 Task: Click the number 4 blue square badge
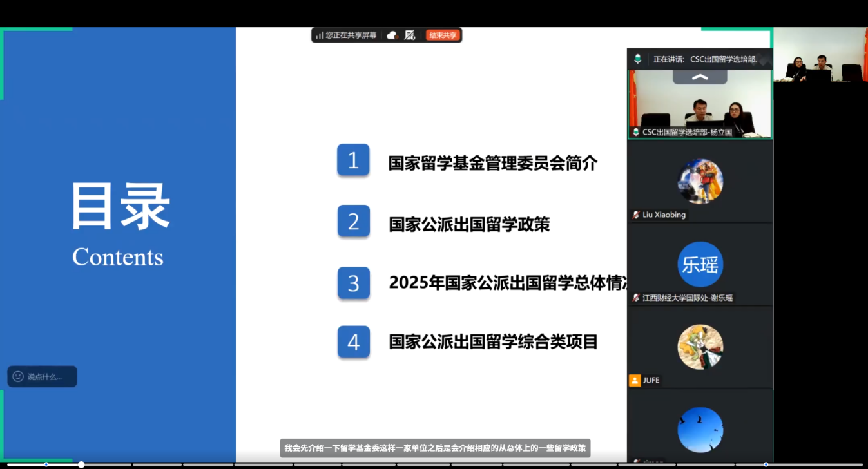[354, 342]
